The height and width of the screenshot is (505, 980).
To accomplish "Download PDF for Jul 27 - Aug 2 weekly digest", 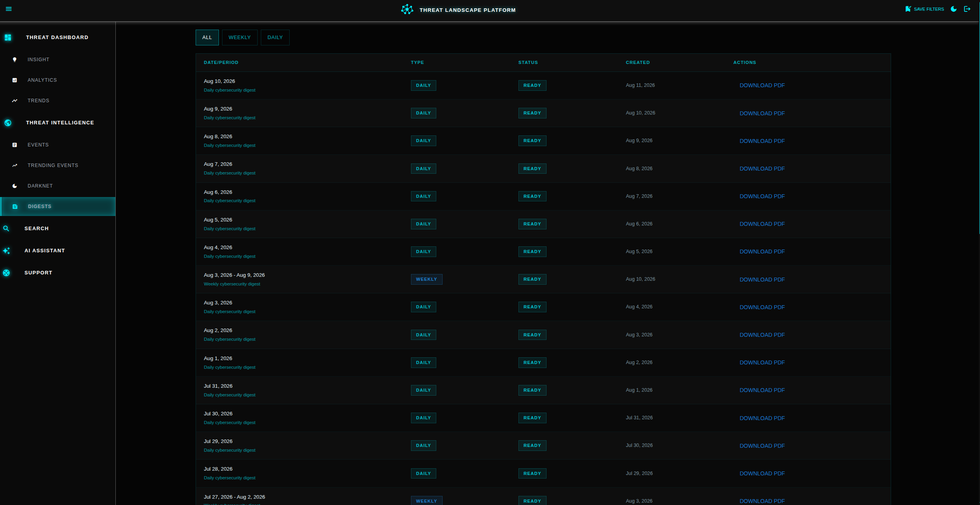I will [762, 501].
